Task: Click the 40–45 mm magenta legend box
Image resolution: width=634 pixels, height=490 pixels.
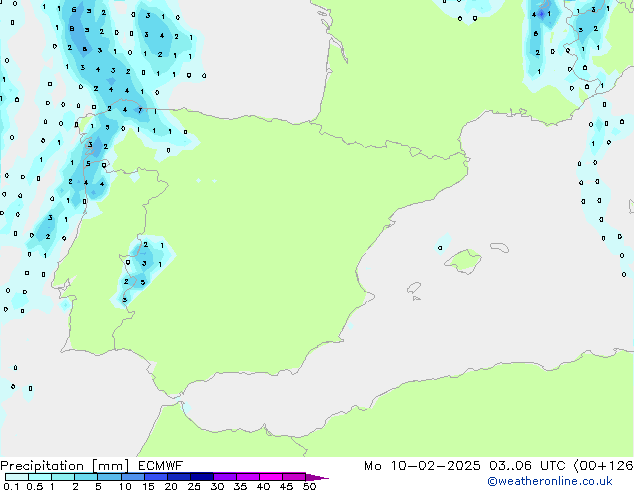Action: tap(271, 477)
